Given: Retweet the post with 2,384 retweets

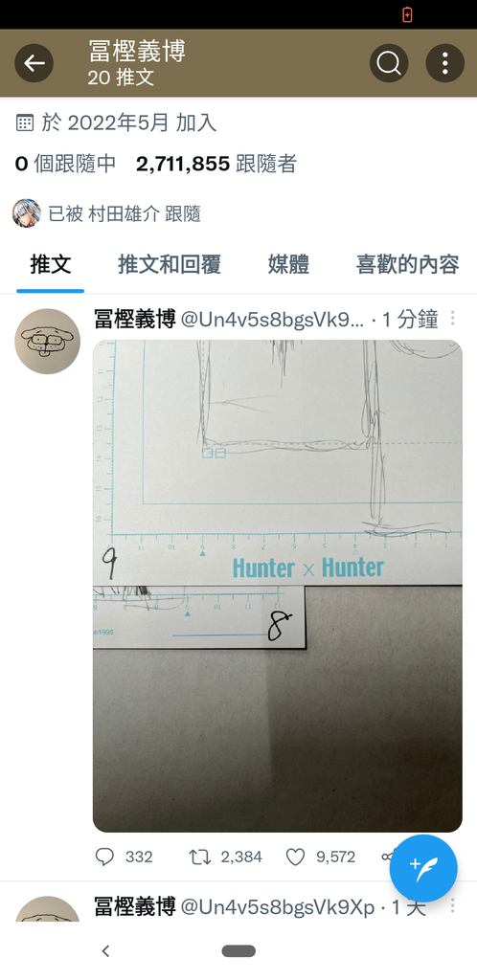Looking at the screenshot, I should (199, 857).
